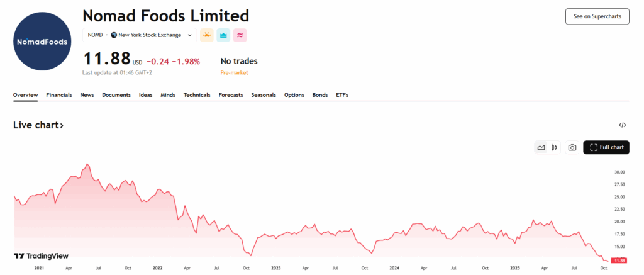The width and height of the screenshot is (644, 275).
Task: Select the ETFs tab
Action: pos(342,95)
